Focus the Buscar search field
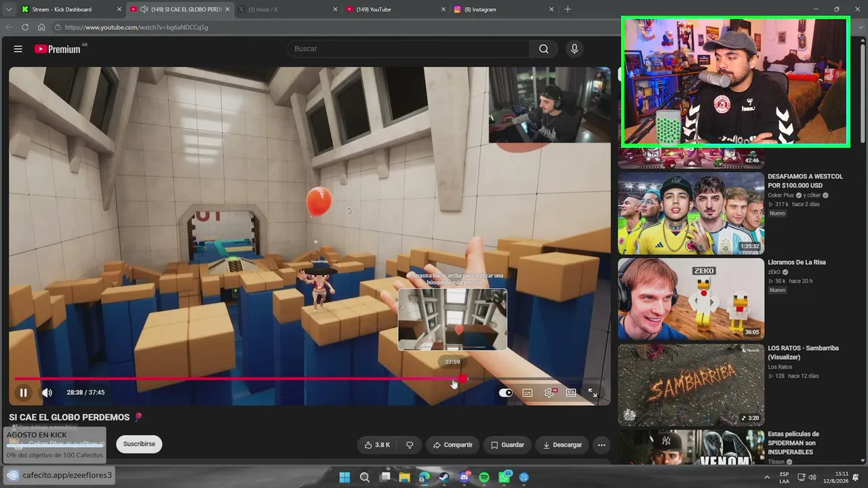The image size is (868, 488). (409, 49)
